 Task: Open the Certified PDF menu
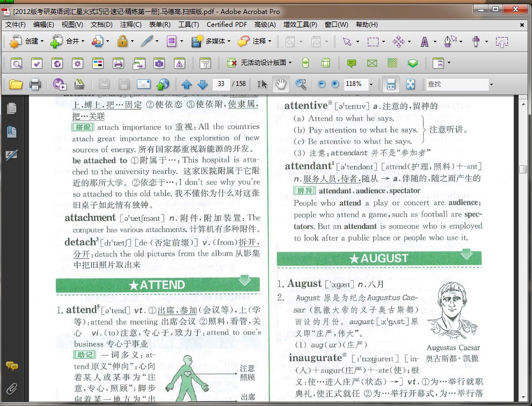pyautogui.click(x=227, y=25)
